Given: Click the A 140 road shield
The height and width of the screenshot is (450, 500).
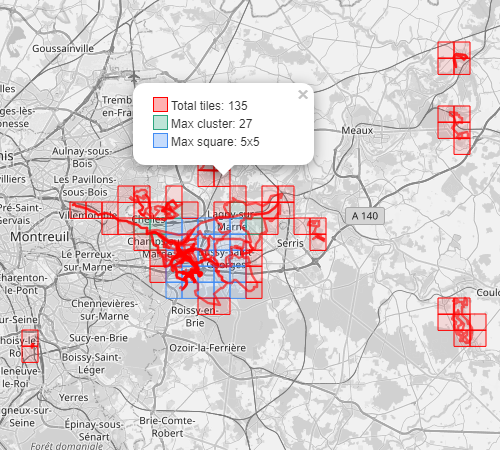Looking at the screenshot, I should click(x=365, y=216).
